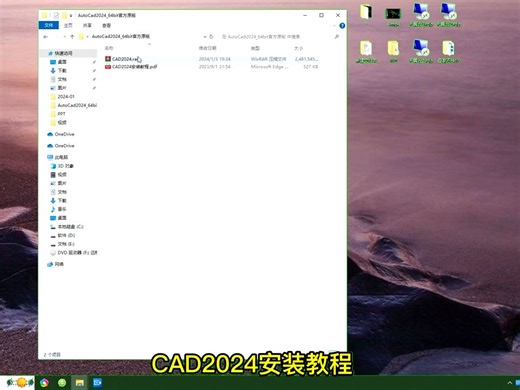Screen dimensions: 520x390
Task: Sort by 大小 column header
Action: (x=298, y=48)
